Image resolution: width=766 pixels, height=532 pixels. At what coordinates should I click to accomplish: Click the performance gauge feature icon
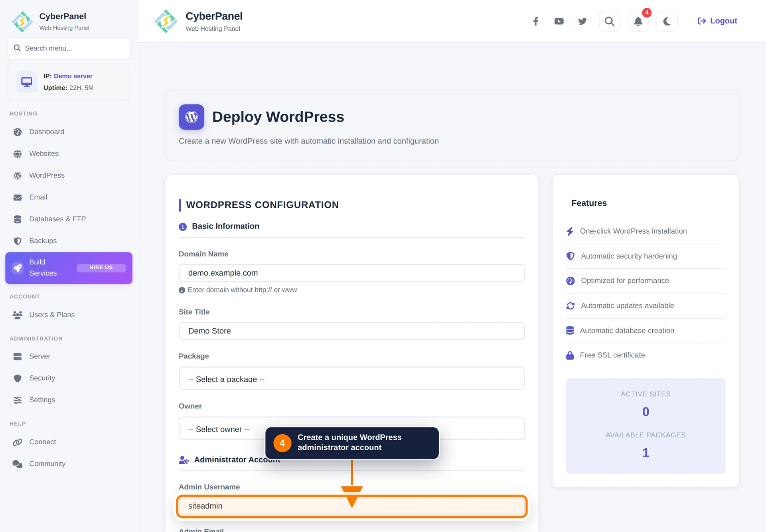pos(571,281)
